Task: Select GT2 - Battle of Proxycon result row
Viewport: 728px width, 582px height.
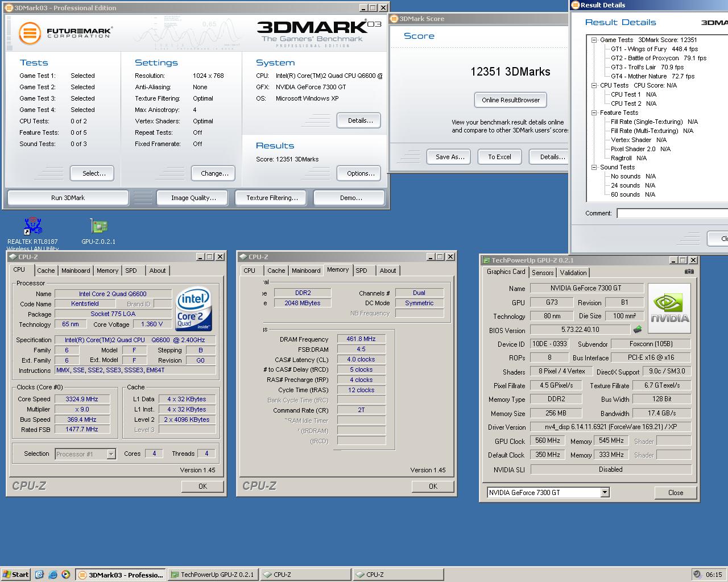Action: click(659, 58)
